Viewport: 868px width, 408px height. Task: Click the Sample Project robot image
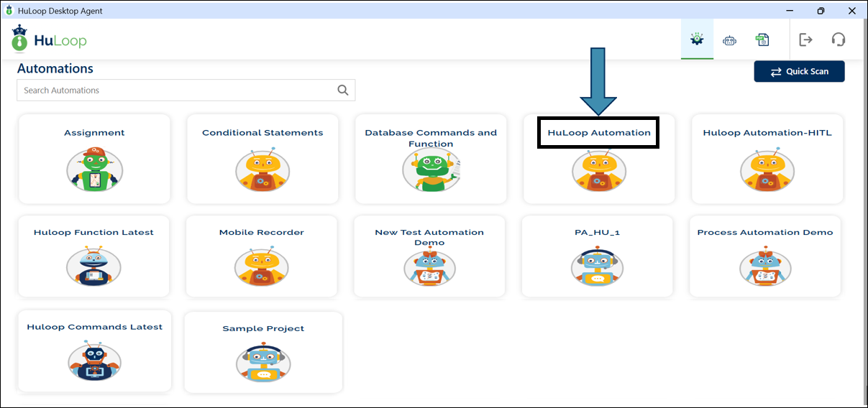tap(263, 363)
